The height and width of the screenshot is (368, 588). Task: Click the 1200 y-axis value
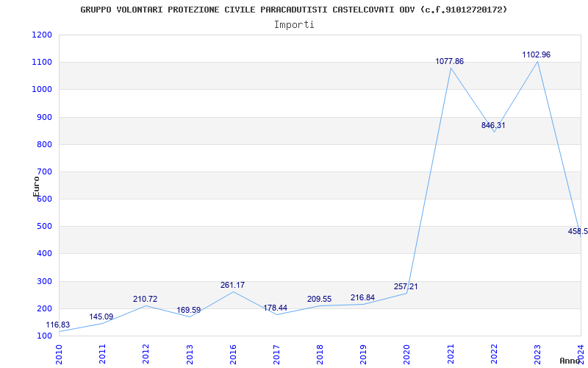click(x=43, y=35)
